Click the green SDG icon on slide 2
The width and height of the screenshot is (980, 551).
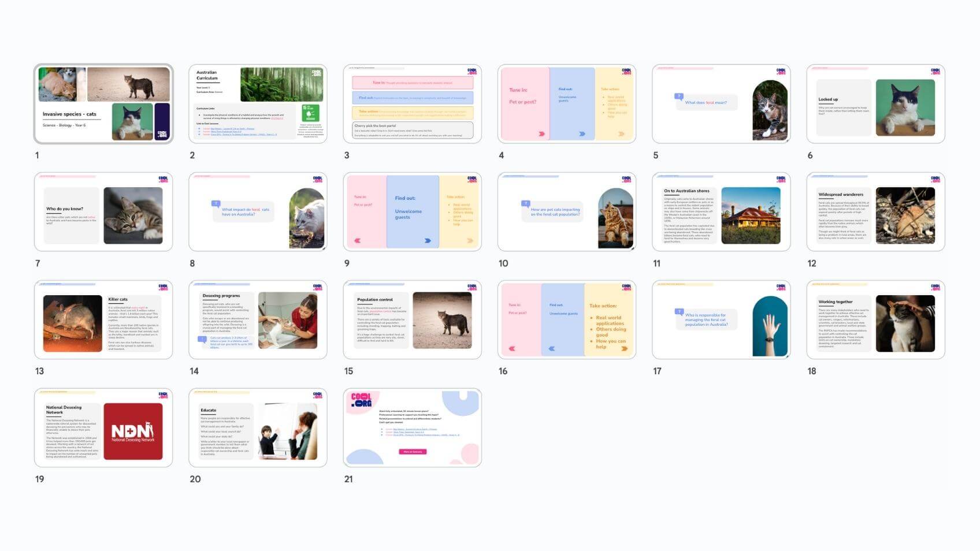coord(310,113)
